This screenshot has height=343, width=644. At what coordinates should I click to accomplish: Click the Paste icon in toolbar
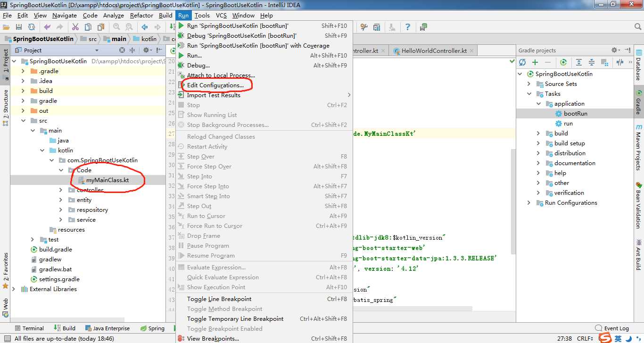point(100,27)
